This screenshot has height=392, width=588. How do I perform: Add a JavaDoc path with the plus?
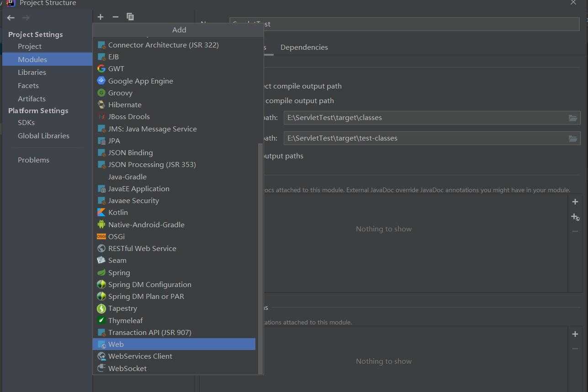575,202
